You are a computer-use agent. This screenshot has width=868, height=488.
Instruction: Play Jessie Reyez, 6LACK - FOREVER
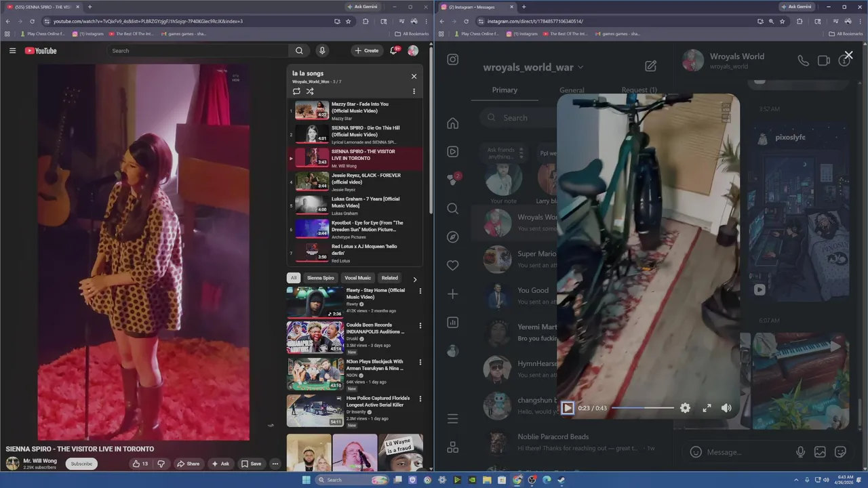tap(355, 182)
